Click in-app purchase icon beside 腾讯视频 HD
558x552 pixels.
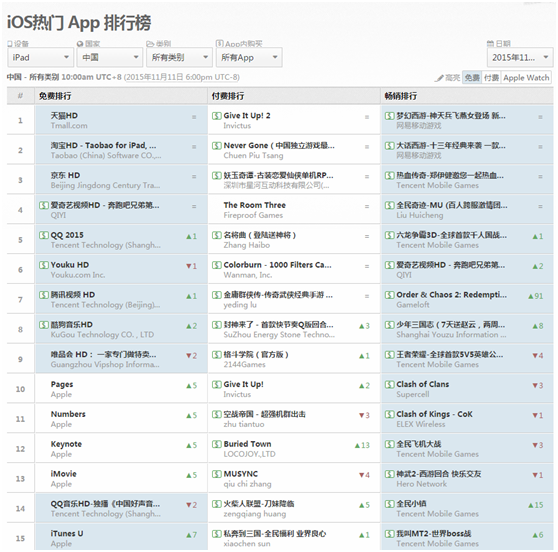pyautogui.click(x=44, y=295)
